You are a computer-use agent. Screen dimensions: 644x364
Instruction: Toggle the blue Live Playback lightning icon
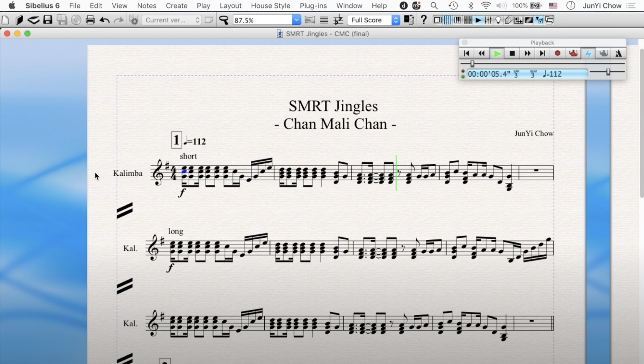[x=588, y=53]
